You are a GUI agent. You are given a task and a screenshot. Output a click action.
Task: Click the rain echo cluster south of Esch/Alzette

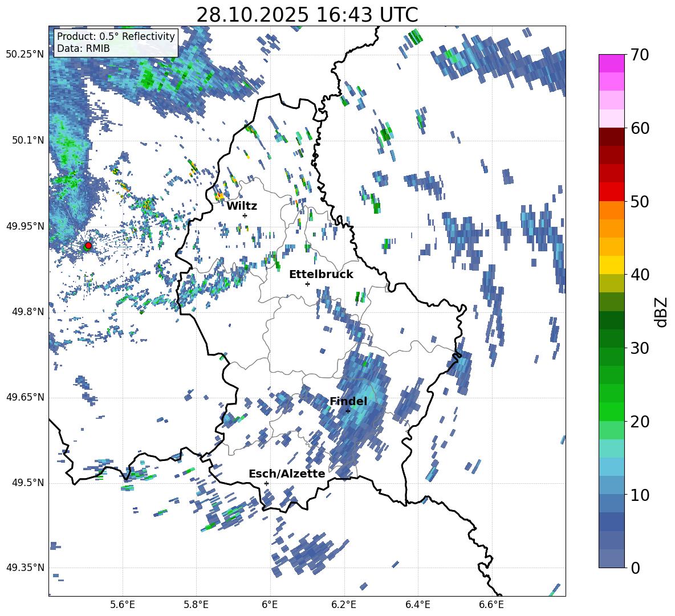(308, 555)
